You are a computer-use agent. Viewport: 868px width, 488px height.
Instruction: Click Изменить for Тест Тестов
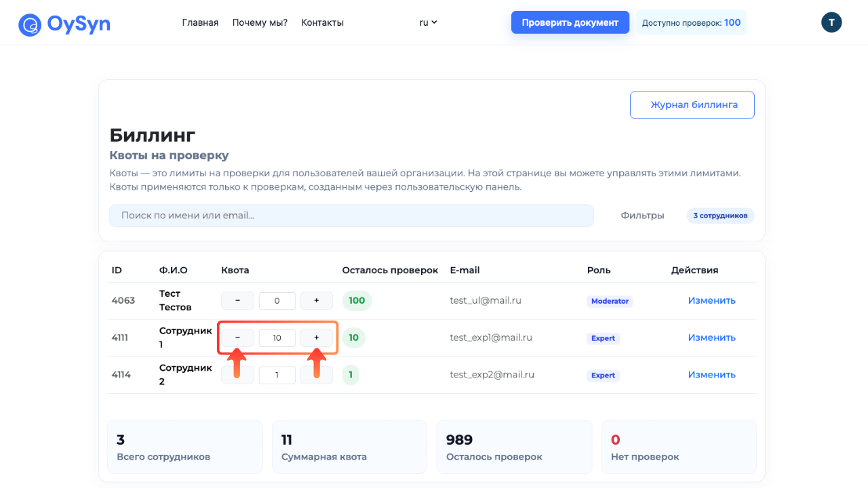[x=711, y=301]
